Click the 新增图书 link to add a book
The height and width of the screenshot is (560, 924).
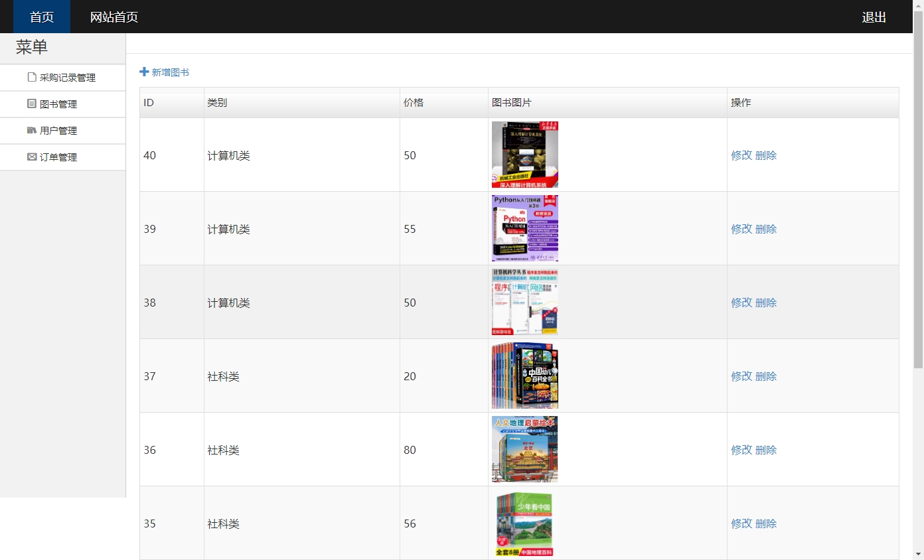(x=171, y=72)
